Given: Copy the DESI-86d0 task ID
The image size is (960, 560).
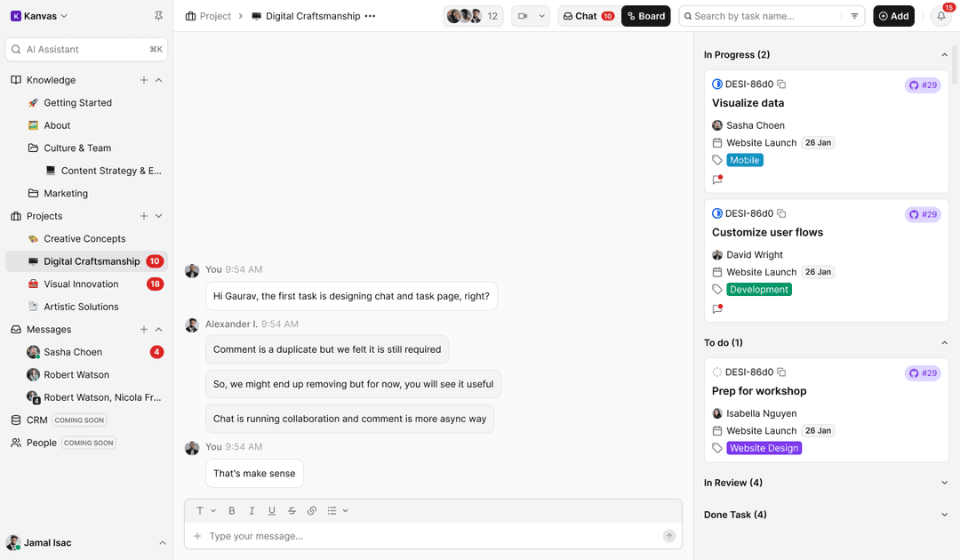Looking at the screenshot, I should [x=781, y=84].
